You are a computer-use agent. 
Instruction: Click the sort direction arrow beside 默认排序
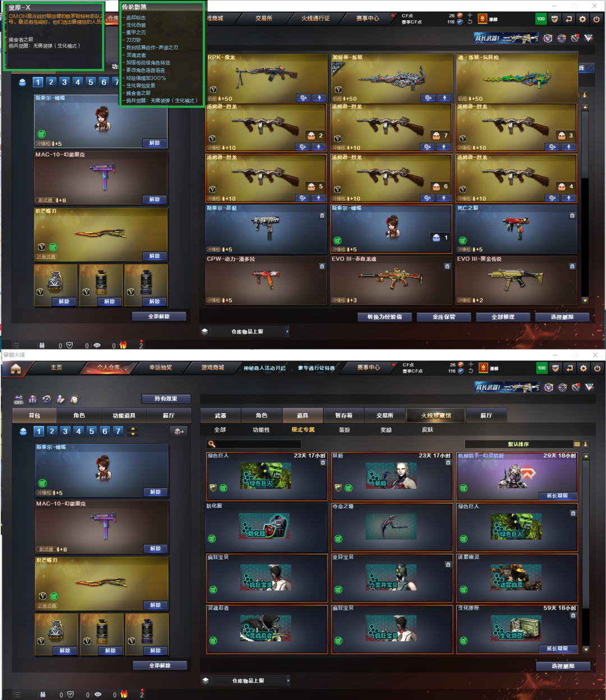[x=585, y=444]
